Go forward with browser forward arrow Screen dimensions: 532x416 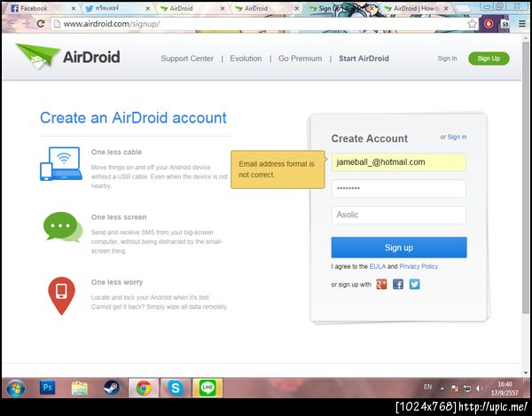[x=26, y=24]
